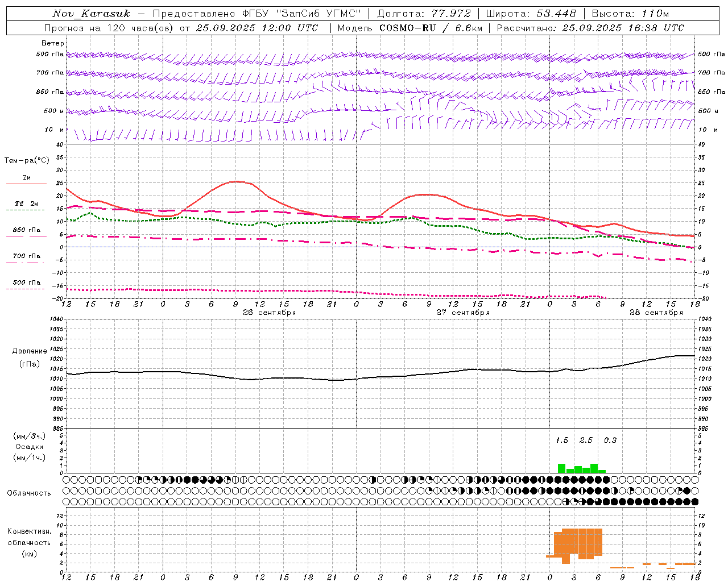Click the black pressure curve line
Screen dimensions: 728x582
pyautogui.click(x=380, y=368)
